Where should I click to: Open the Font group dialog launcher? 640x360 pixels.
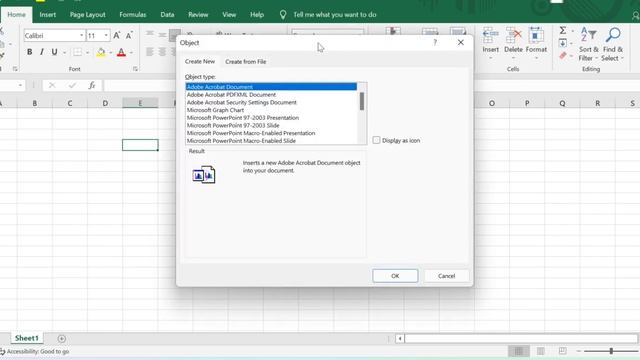tap(135, 69)
